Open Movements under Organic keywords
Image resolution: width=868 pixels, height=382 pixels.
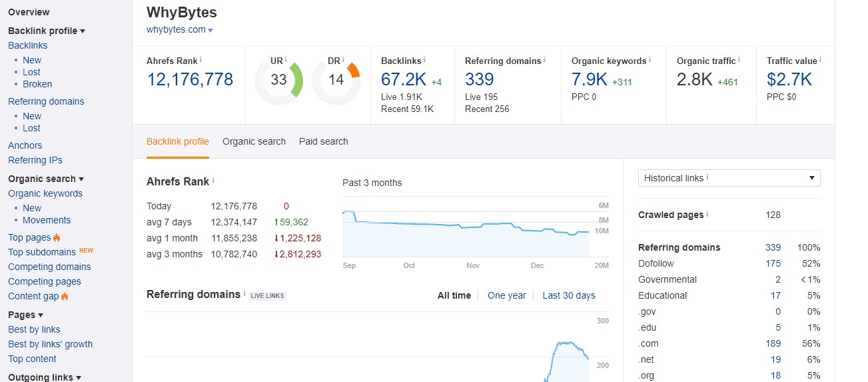tap(47, 220)
